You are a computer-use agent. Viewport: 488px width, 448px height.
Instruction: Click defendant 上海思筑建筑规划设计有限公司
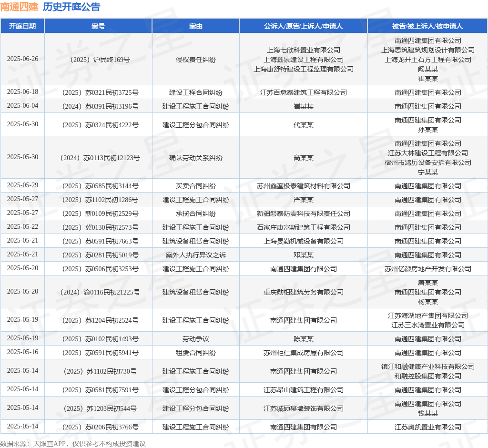(x=428, y=50)
